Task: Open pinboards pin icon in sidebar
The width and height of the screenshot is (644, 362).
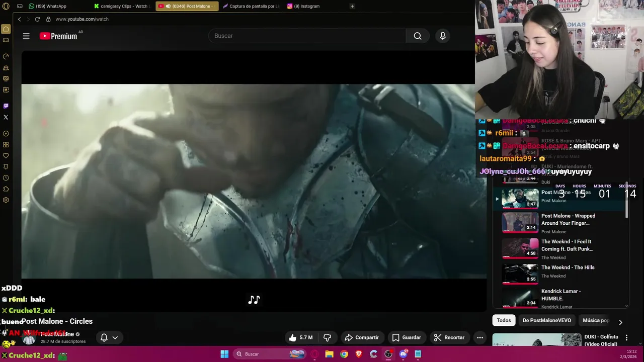Action: [6, 167]
